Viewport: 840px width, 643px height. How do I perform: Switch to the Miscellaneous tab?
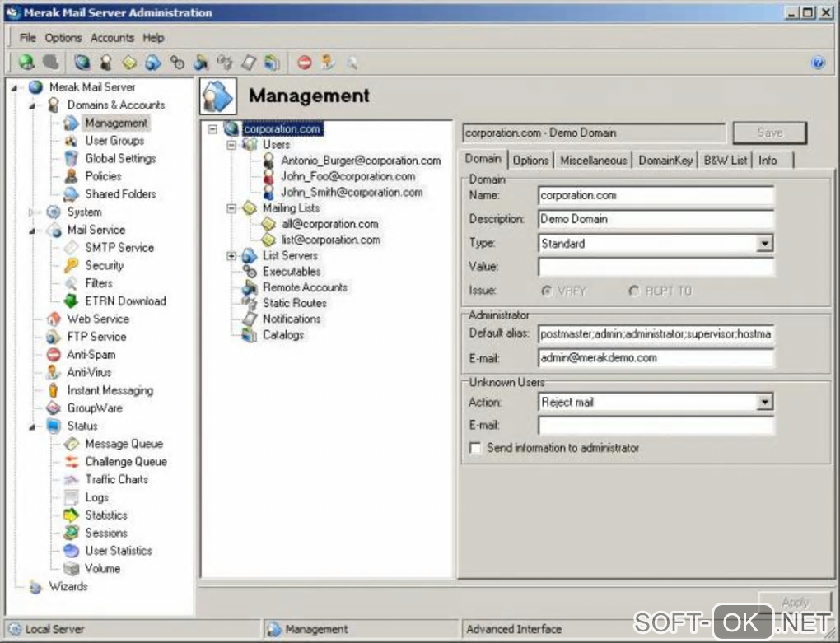(x=593, y=160)
